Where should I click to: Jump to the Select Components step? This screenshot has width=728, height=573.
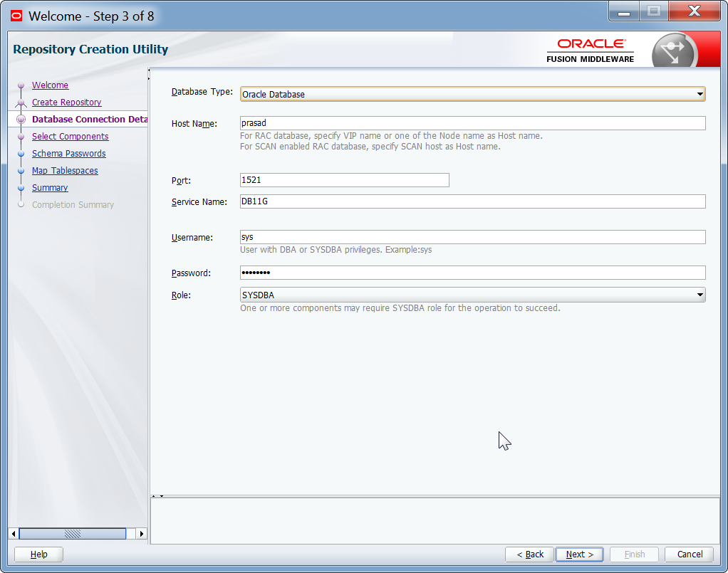coord(70,137)
